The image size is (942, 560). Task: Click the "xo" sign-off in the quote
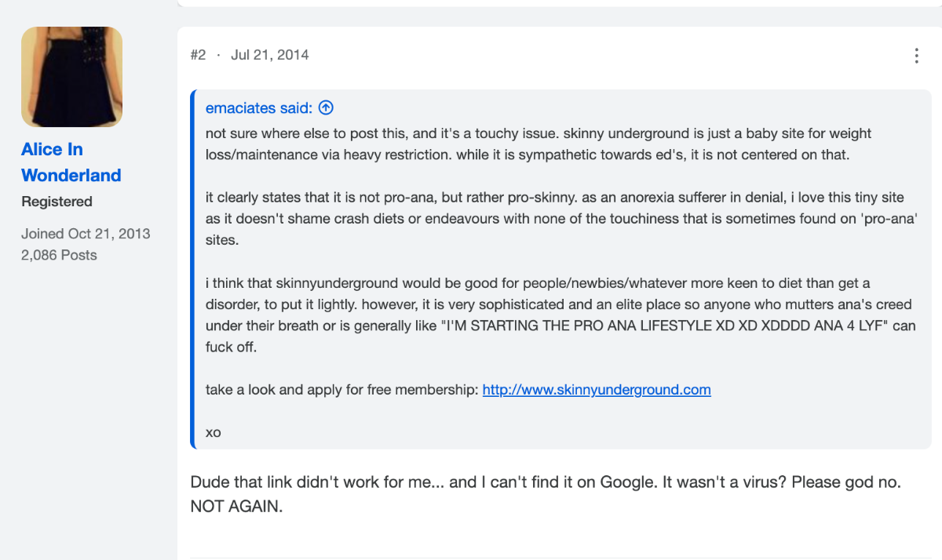click(213, 432)
